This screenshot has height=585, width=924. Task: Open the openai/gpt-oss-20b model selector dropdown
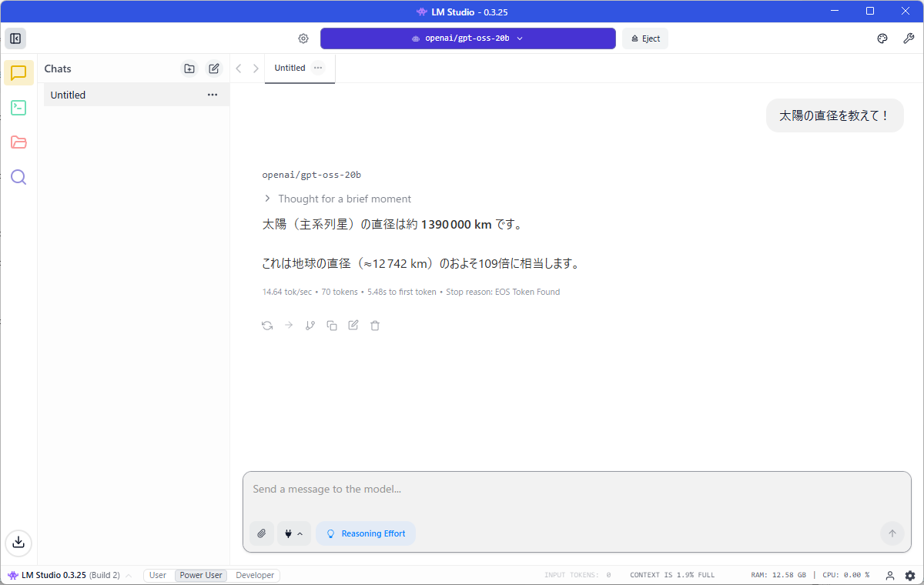468,38
